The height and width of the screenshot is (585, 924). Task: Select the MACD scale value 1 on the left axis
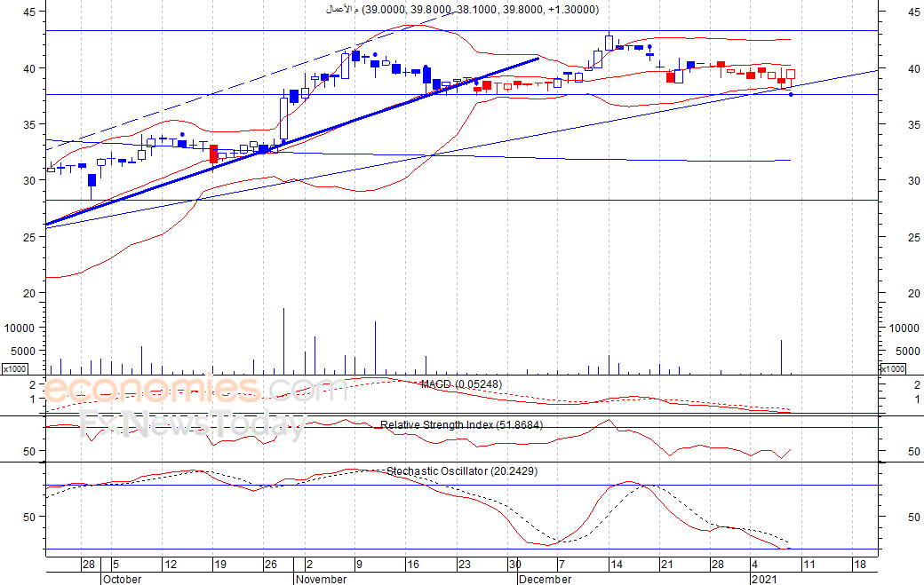pyautogui.click(x=33, y=399)
